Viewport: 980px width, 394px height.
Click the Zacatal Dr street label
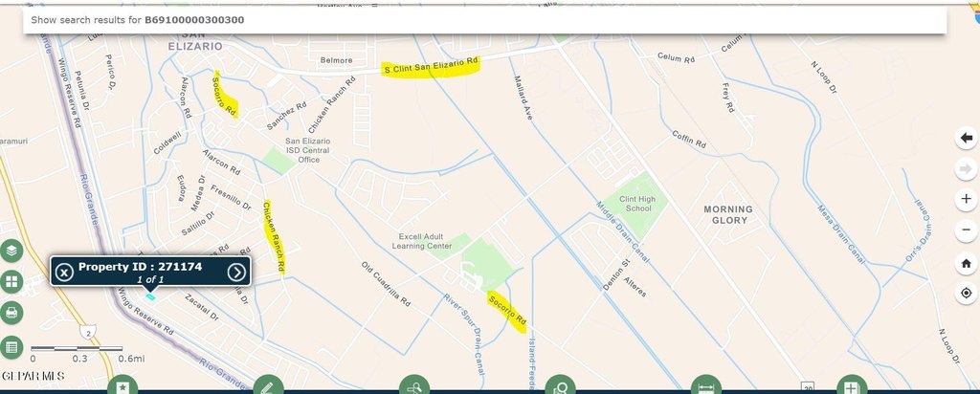coord(202,307)
